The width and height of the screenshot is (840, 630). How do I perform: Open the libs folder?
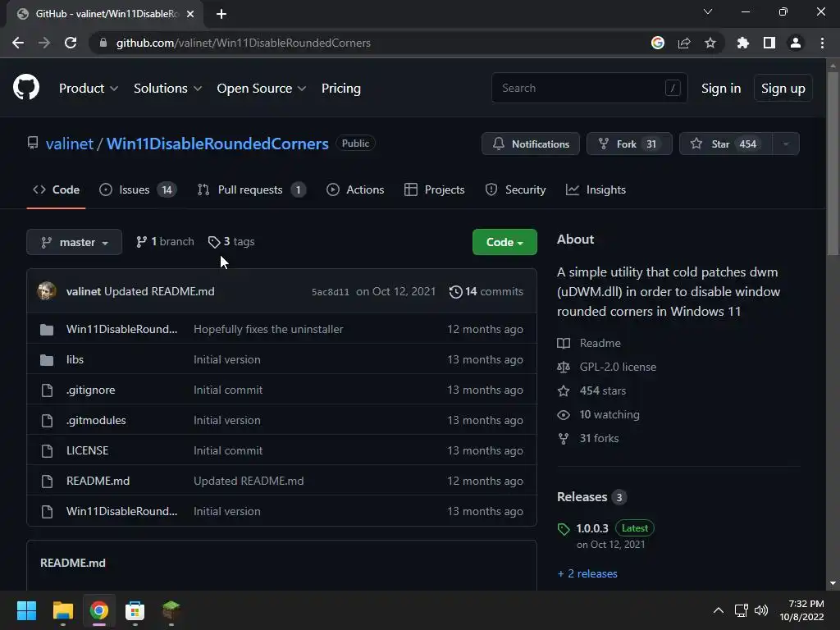75,359
